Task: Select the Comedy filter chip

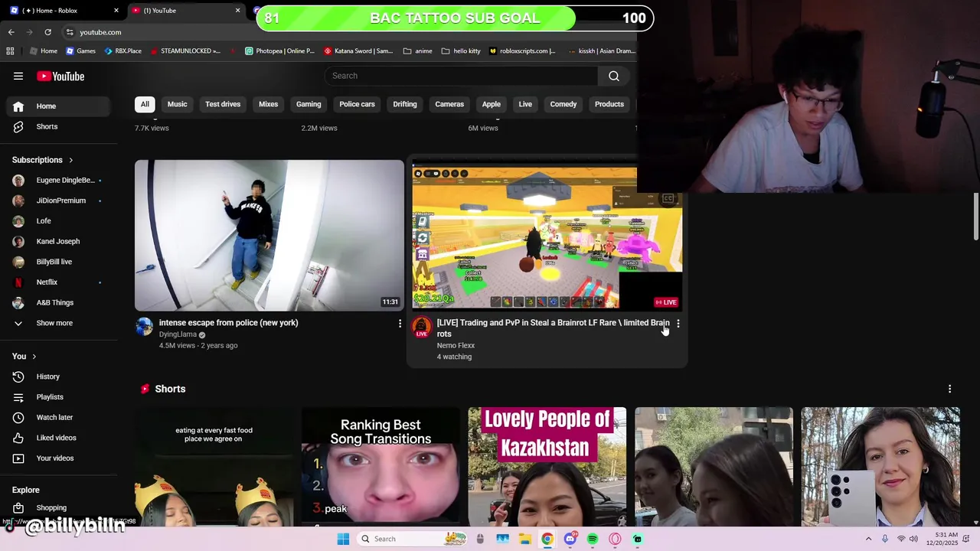Action: point(563,104)
